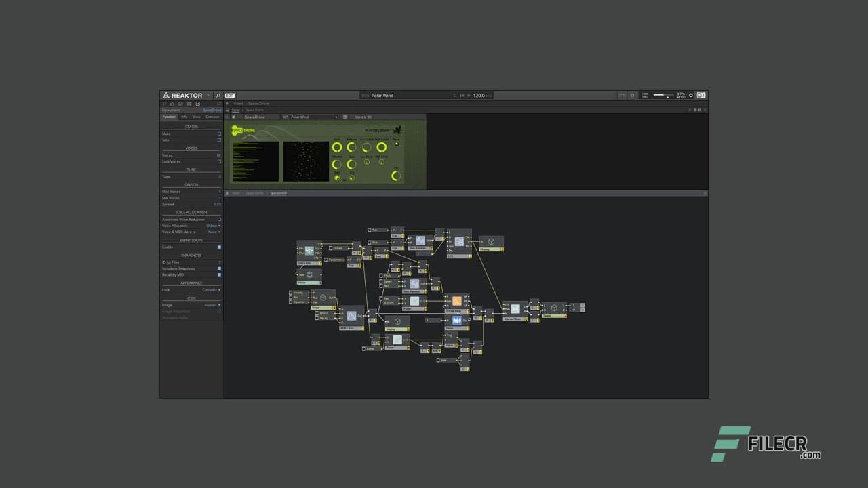Enable Recall by MIDI under SNAPSHOTS

pyautogui.click(x=218, y=274)
